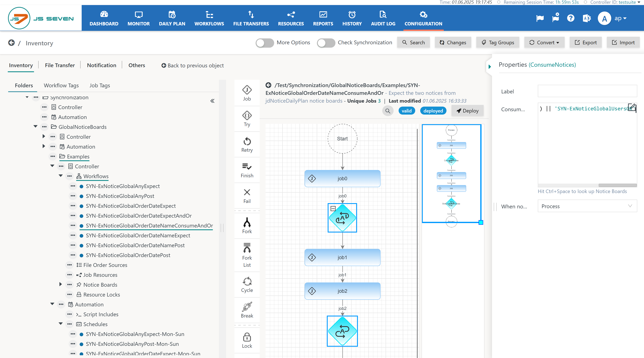
Task: Click the flag notifications icon
Action: click(x=540, y=18)
